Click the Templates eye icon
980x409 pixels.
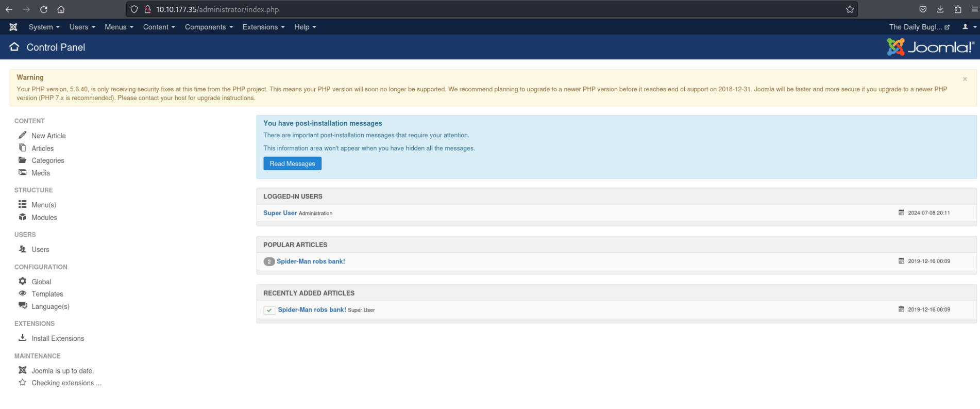coord(23,293)
